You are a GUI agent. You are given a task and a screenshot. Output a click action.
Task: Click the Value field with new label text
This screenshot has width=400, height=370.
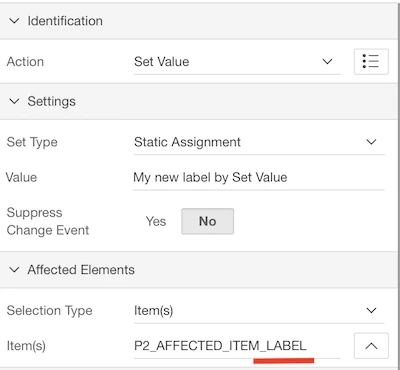[259, 178]
